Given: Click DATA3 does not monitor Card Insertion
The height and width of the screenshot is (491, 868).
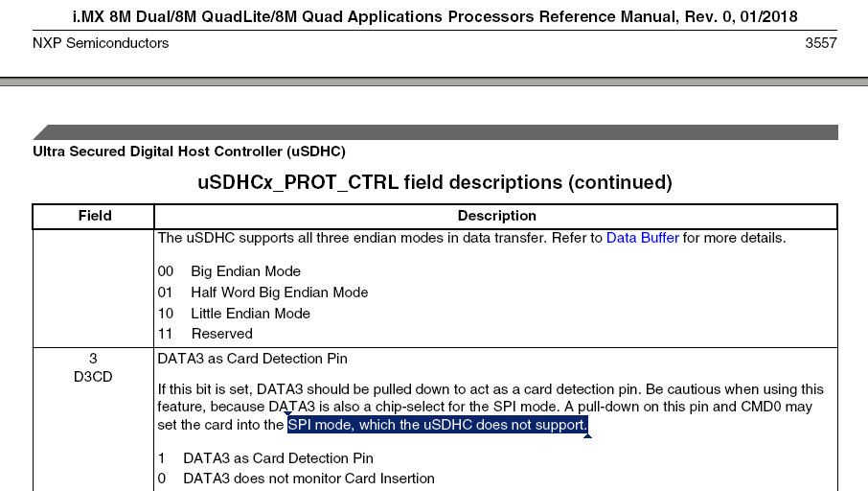Looking at the screenshot, I should pyautogui.click(x=308, y=479).
